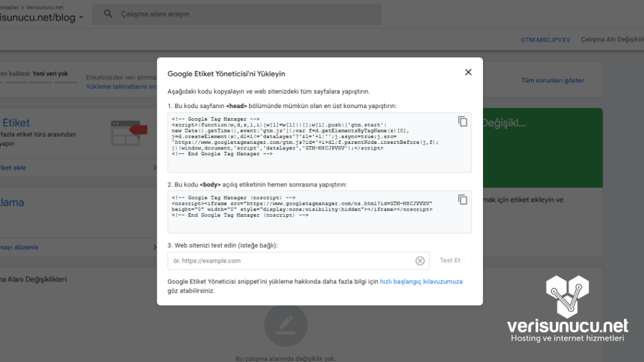This screenshot has height=362, width=644.
Task: Open Tüm sorunları göster link
Action: pos(552,80)
